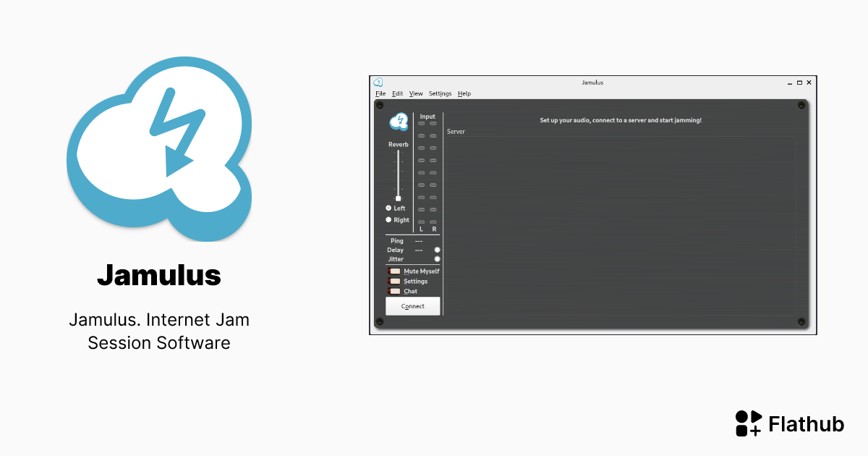Select the Left channel radio button

tap(388, 208)
